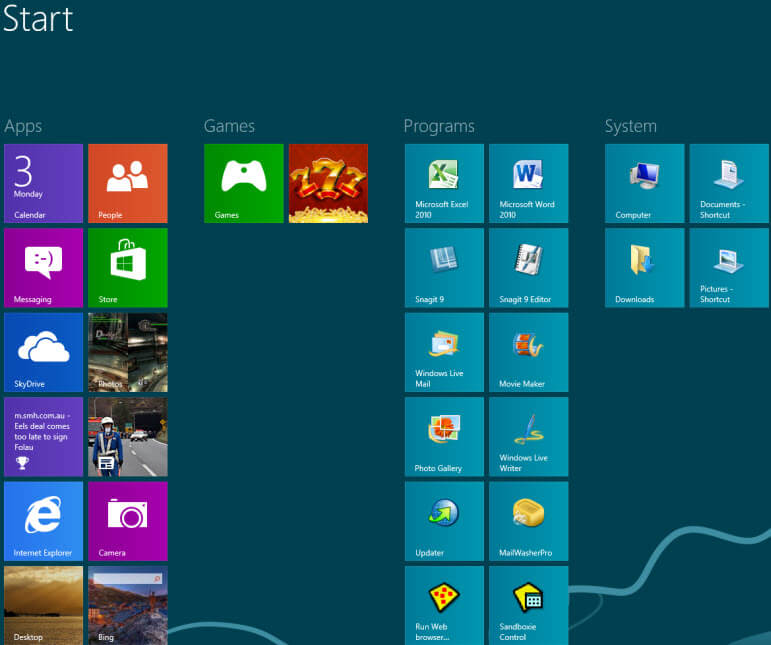This screenshot has height=645, width=771.
Task: Open the Store tile
Action: point(128,268)
